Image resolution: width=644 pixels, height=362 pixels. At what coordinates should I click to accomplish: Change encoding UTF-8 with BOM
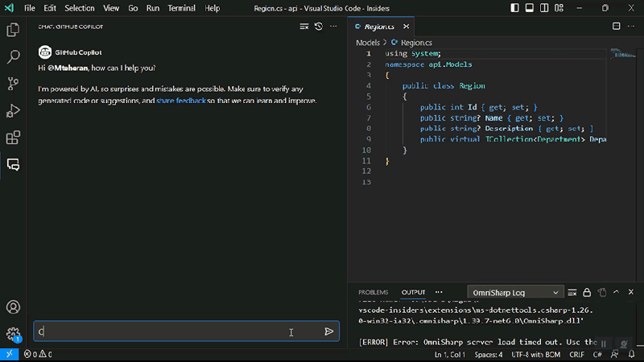[x=535, y=355]
